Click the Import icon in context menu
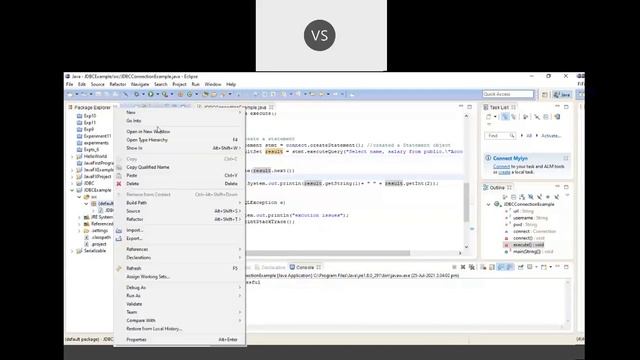The width and height of the screenshot is (640, 360). pos(119,230)
